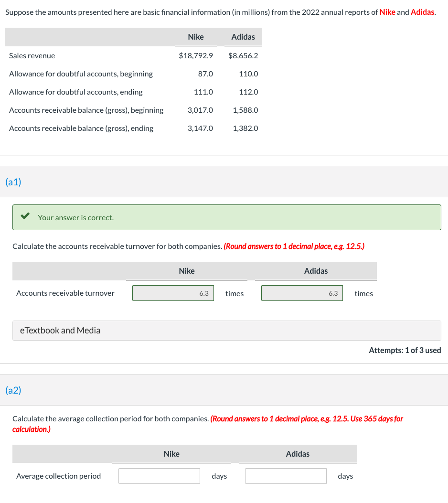Expand the eTextbook and Media section

coord(227,331)
